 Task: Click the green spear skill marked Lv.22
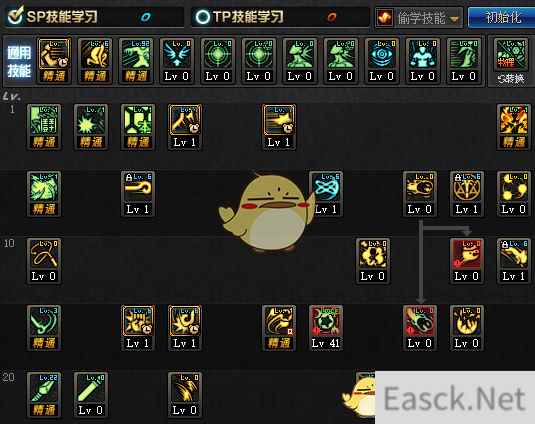[44, 394]
